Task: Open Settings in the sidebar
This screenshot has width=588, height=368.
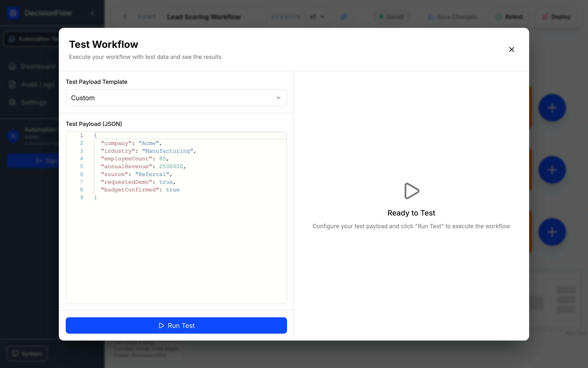Action: pyautogui.click(x=28, y=102)
